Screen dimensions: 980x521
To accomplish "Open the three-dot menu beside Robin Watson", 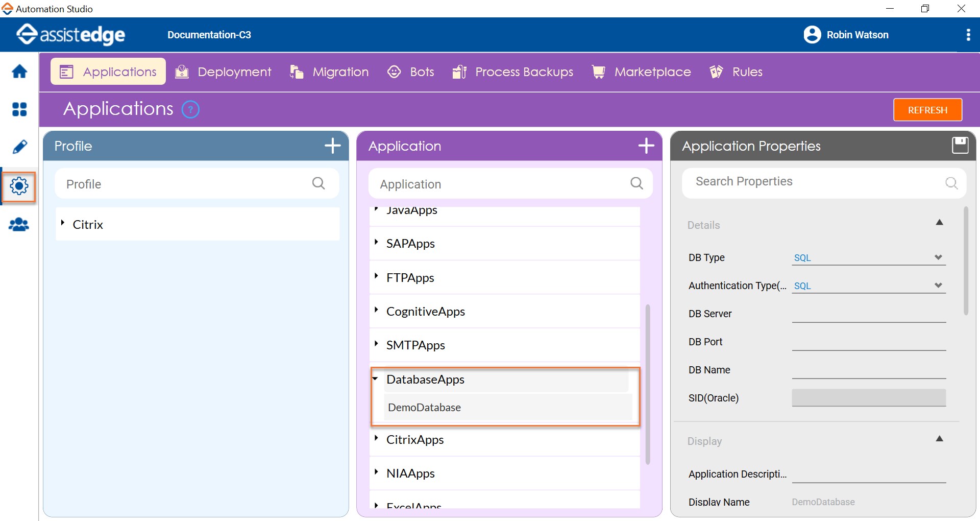I will pyautogui.click(x=968, y=35).
